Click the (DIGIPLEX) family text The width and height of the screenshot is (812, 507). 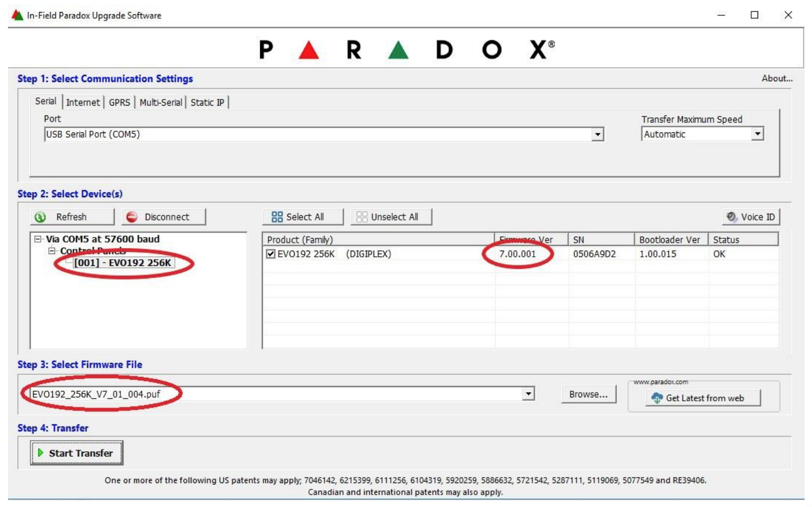(x=369, y=254)
